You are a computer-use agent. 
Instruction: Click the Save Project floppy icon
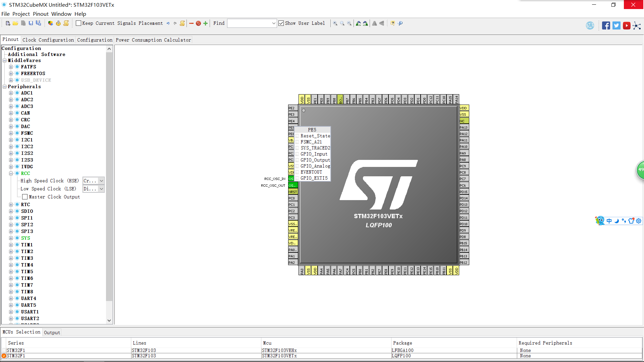pyautogui.click(x=31, y=23)
